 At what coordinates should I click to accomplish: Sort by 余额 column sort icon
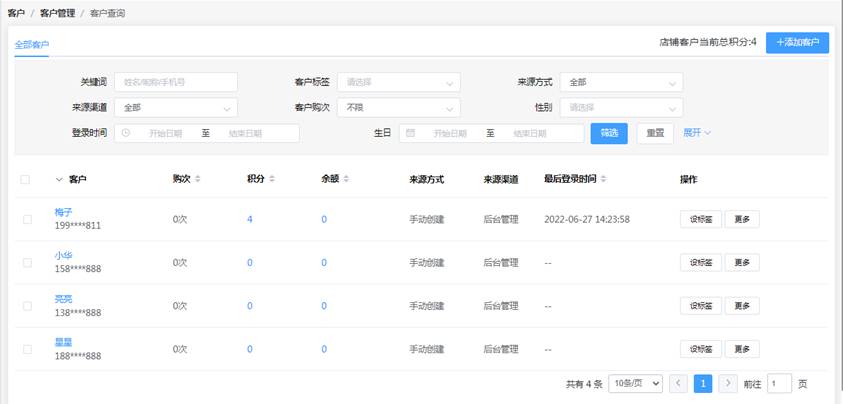pyautogui.click(x=346, y=179)
